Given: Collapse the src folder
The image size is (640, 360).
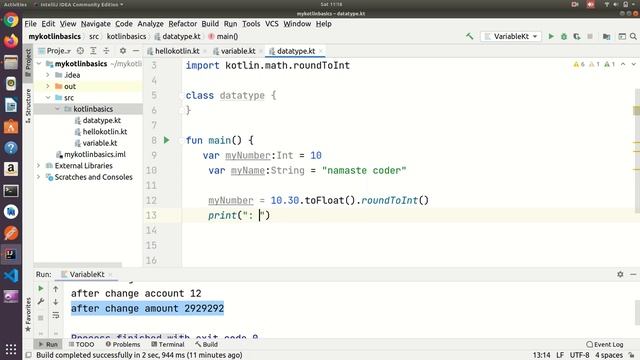Looking at the screenshot, I should tap(48, 98).
